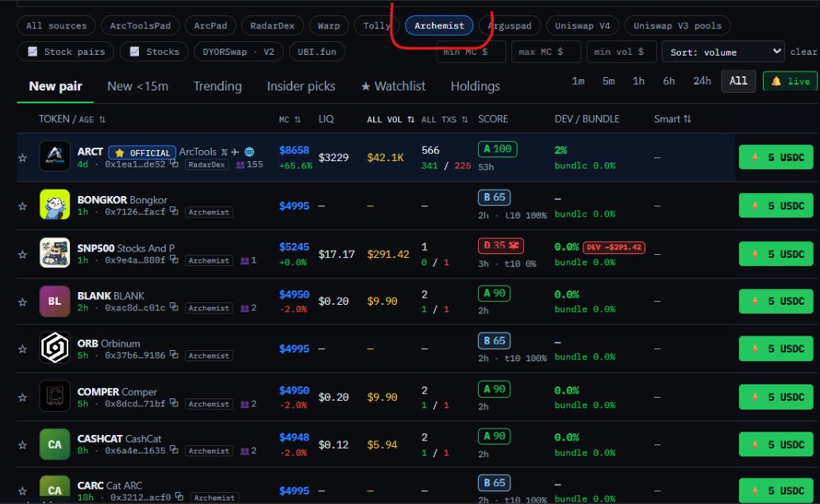Viewport: 820px width, 504px height.
Task: Switch to the New <15m tab
Action: point(137,87)
